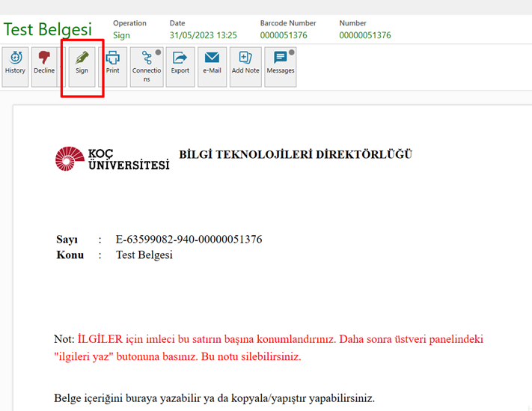The height and width of the screenshot is (411, 532).
Task: Click the Koç Üniversitesi logo
Action: pos(112,158)
